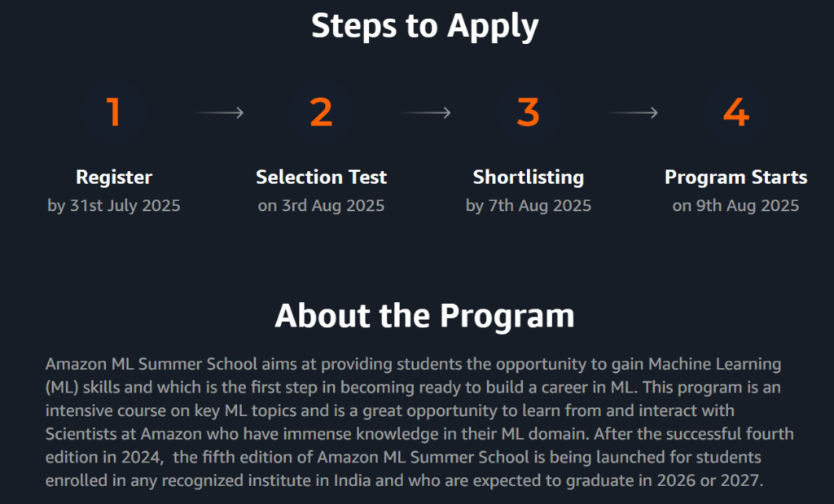This screenshot has width=834, height=504.
Task: Click the arrow between steps 2 and 3
Action: pos(425,113)
